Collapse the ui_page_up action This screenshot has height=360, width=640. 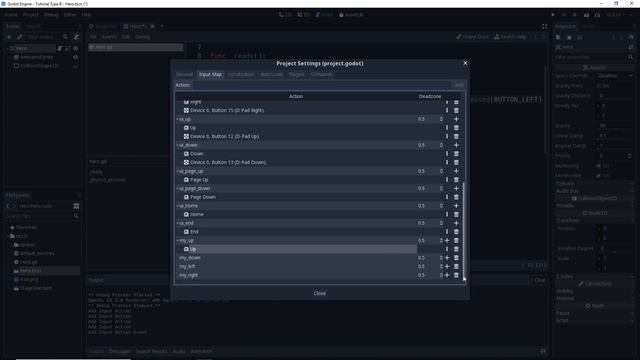click(178, 171)
